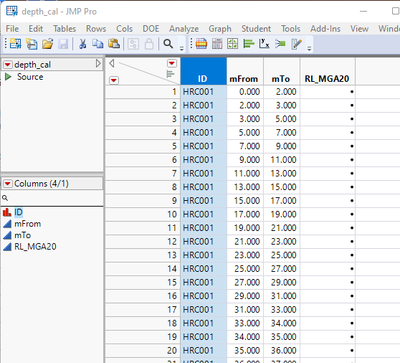Image resolution: width=400 pixels, height=363 pixels.
Task: Open the depth_cal table red triangle menu
Action: click(x=8, y=65)
